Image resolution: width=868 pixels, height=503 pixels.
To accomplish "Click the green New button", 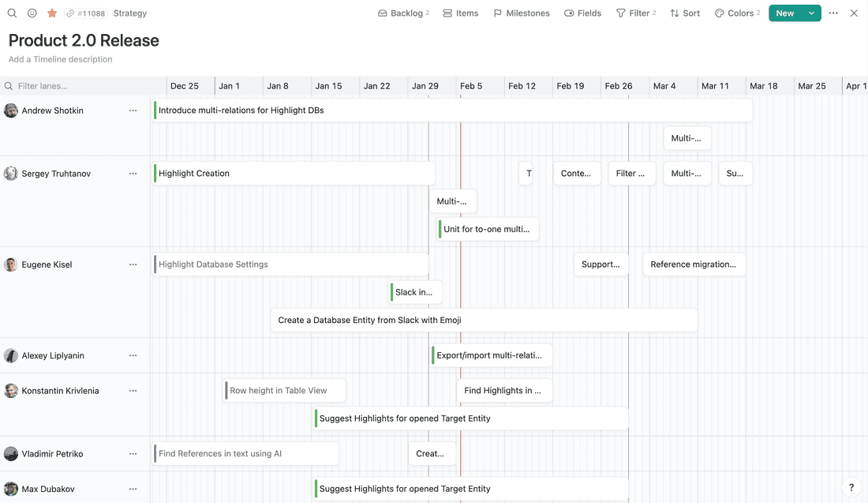I will (x=785, y=13).
